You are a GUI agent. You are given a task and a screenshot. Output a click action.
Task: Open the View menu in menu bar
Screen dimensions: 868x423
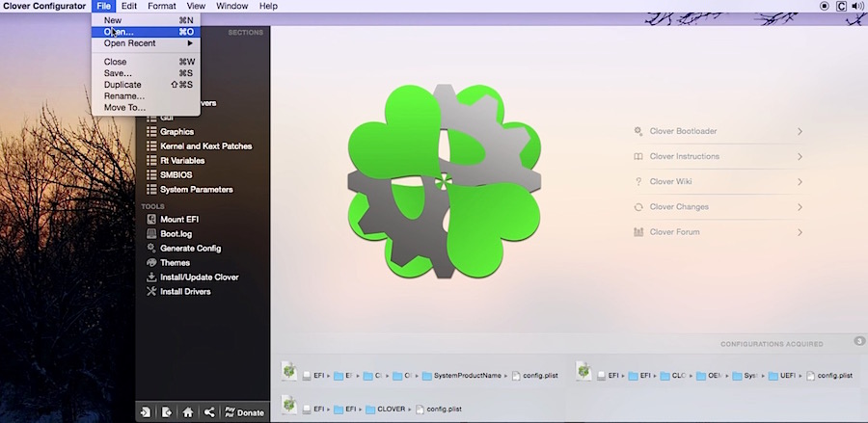click(x=196, y=6)
